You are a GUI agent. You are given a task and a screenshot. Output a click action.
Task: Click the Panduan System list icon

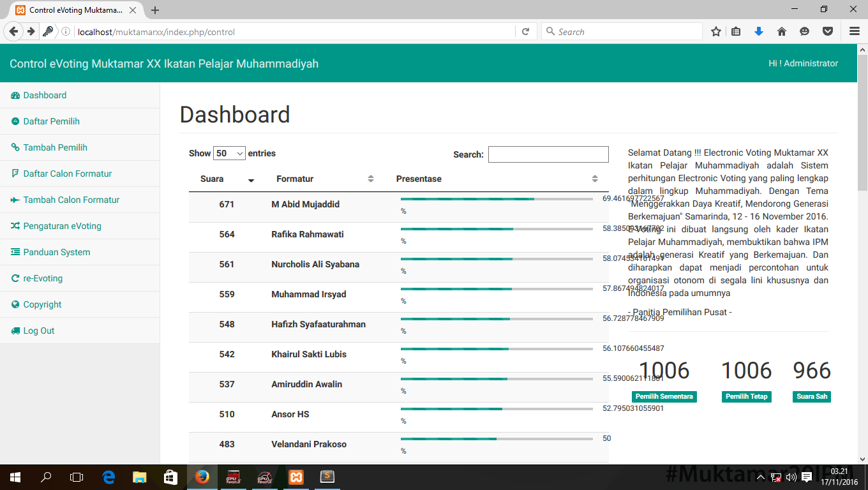click(15, 252)
